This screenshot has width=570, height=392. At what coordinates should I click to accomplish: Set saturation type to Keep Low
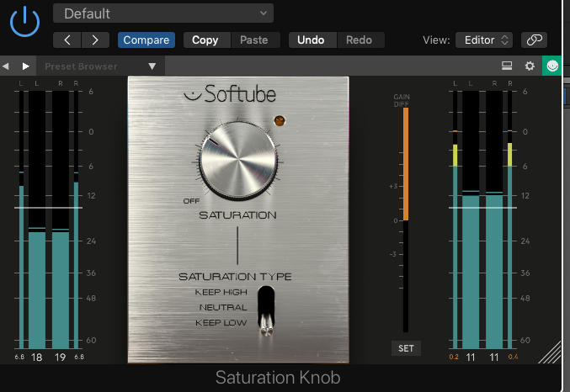221,323
